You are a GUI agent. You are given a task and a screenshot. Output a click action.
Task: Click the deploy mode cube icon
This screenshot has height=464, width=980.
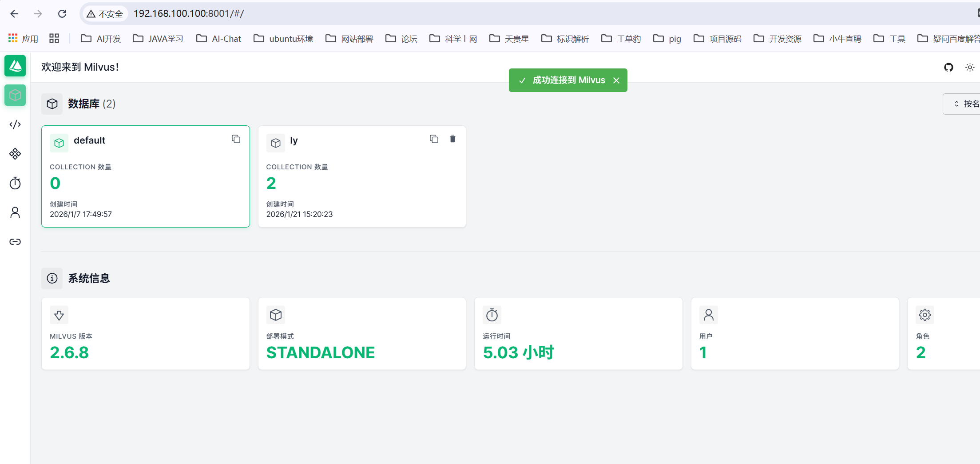tap(276, 315)
